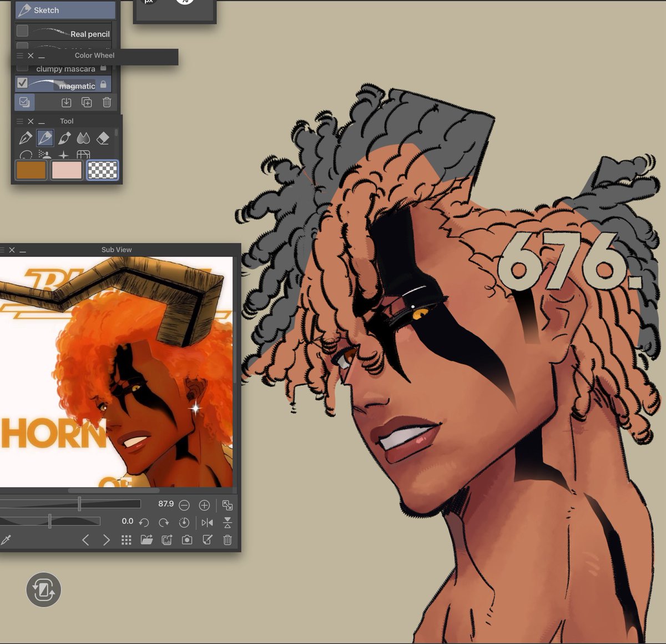Duplicate the selected sub tool

pos(87,102)
